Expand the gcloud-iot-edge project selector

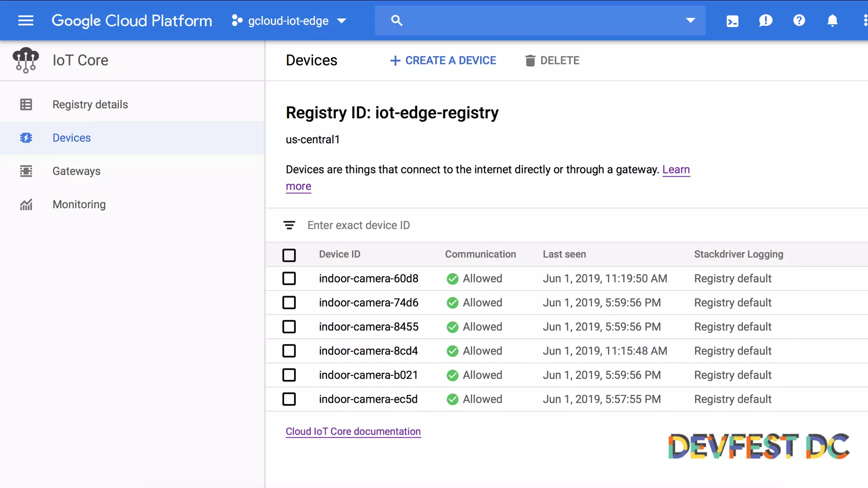click(x=289, y=20)
